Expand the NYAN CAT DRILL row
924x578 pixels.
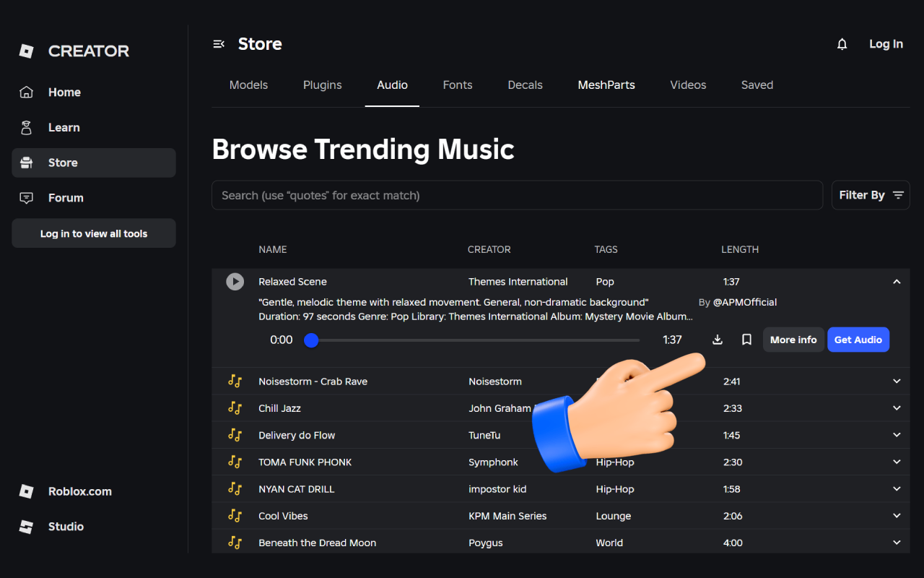897,489
